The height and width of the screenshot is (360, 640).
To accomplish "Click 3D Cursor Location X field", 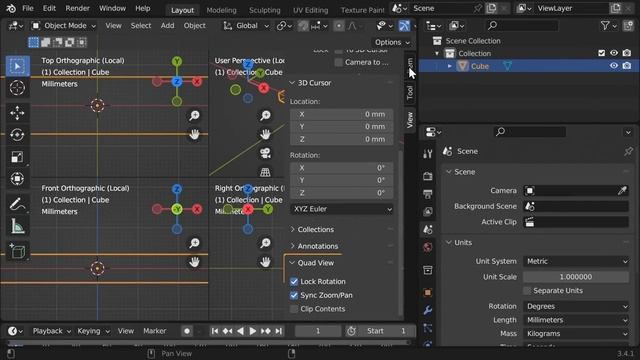I will tap(342, 114).
